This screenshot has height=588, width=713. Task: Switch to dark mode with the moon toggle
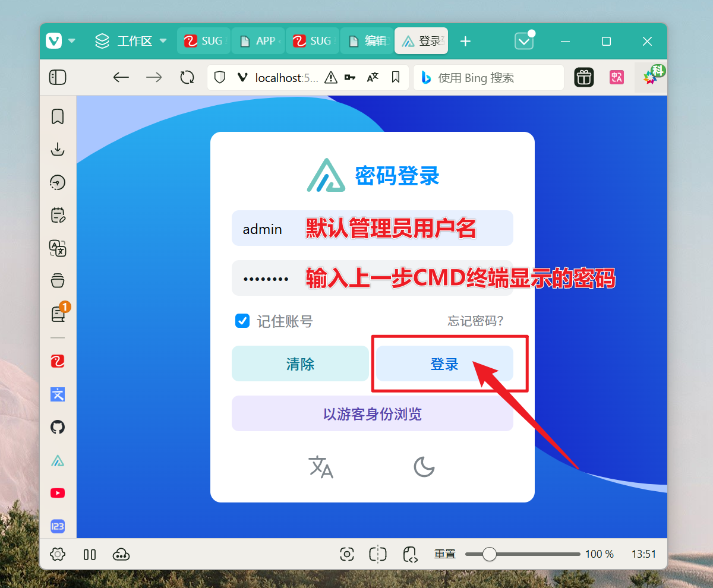tap(424, 467)
